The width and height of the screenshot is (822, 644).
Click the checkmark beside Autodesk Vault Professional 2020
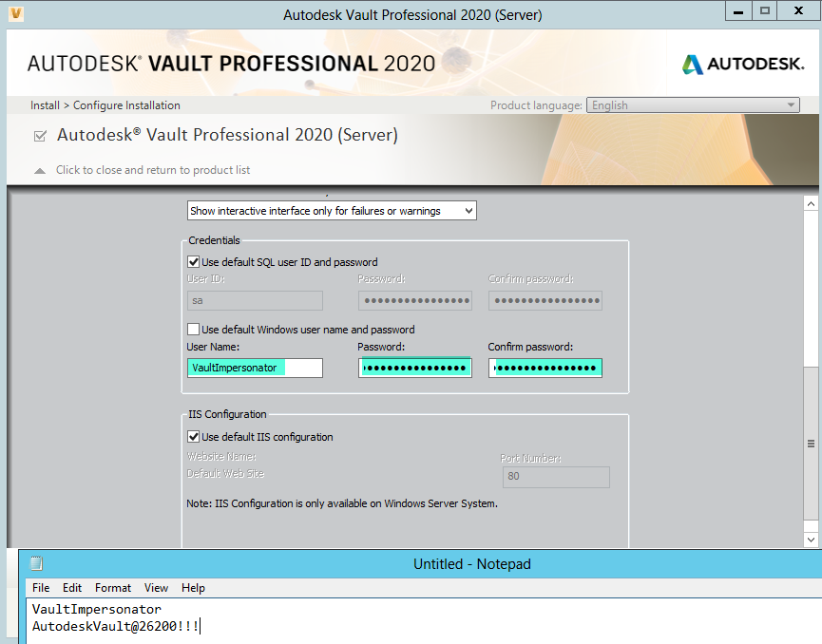(39, 135)
